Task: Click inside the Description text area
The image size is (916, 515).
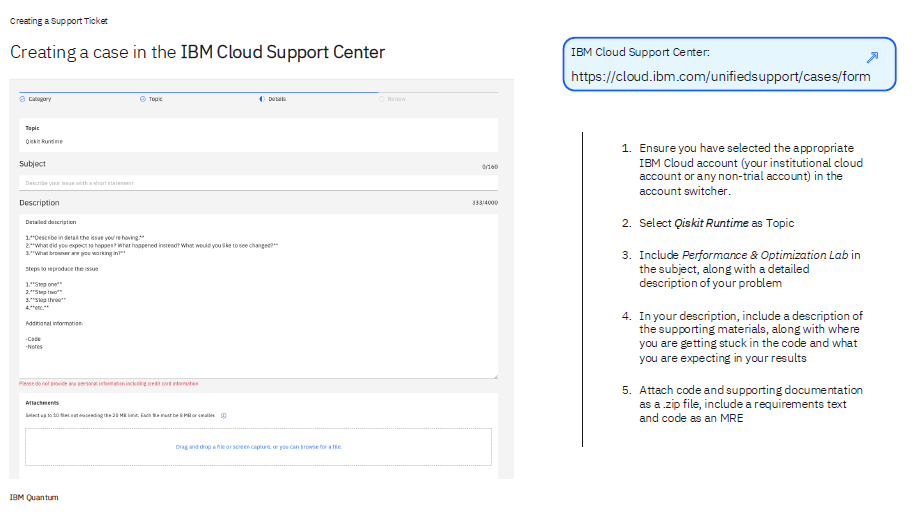Action: pyautogui.click(x=258, y=300)
